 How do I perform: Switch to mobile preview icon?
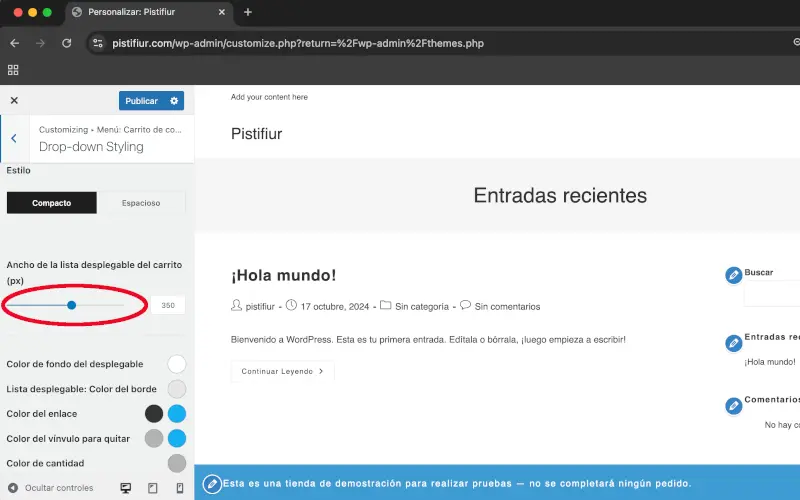point(180,488)
